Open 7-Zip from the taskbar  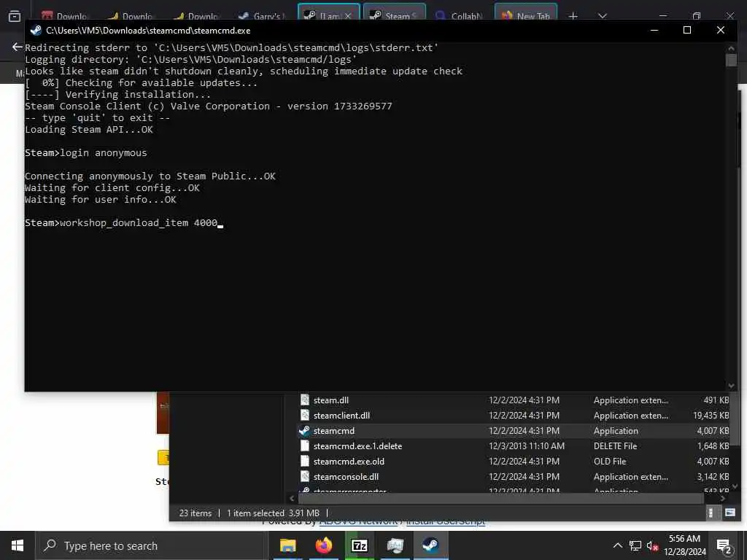pyautogui.click(x=359, y=545)
